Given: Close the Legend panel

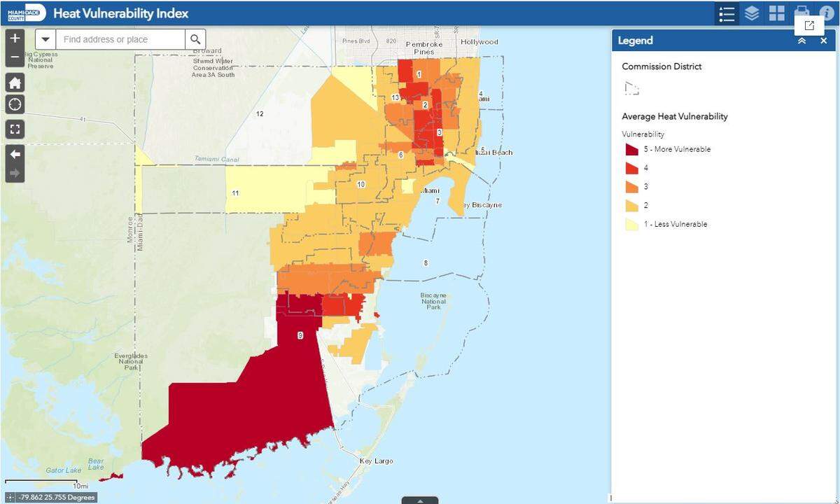Looking at the screenshot, I should (824, 41).
